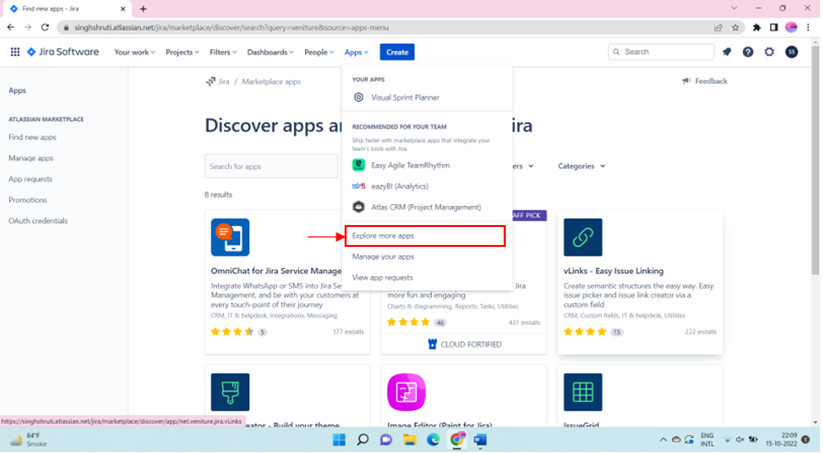Open the IssueGrid app icon

click(x=584, y=393)
